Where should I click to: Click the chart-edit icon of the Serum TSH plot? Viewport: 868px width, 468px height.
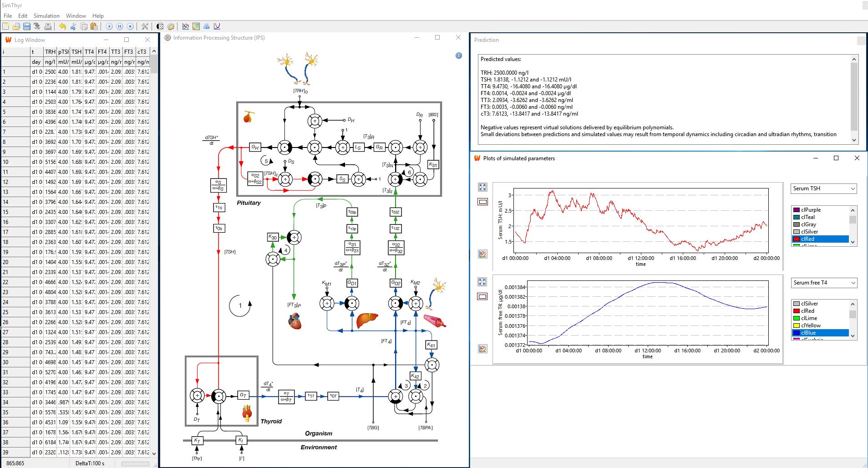tap(482, 254)
